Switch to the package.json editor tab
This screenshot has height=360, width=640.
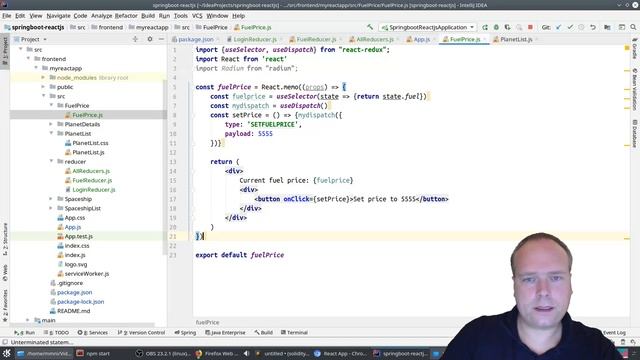coord(195,39)
